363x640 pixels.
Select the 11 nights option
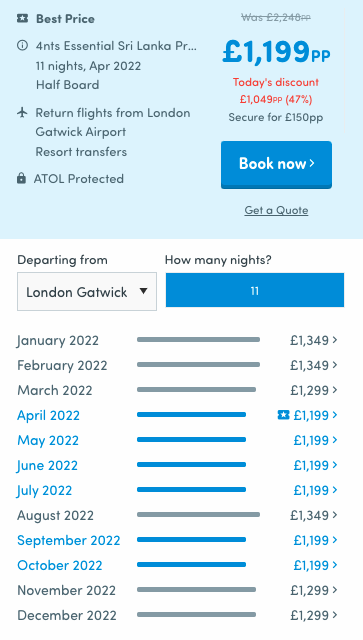pos(255,291)
